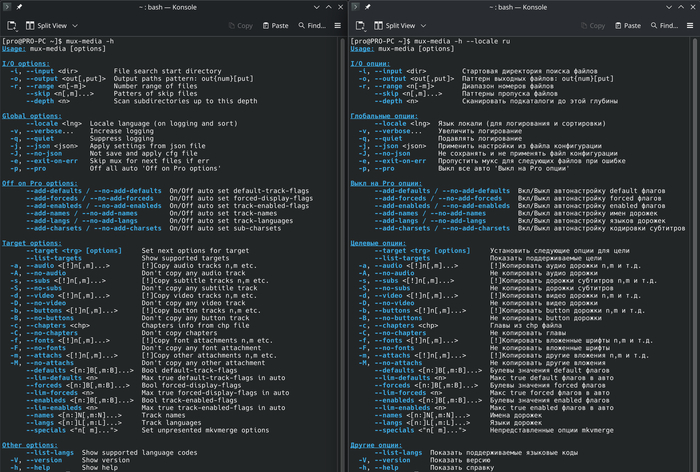Click 'Scan subdirectories up to this depth' text
The width and height of the screenshot is (700, 472).
point(185,101)
